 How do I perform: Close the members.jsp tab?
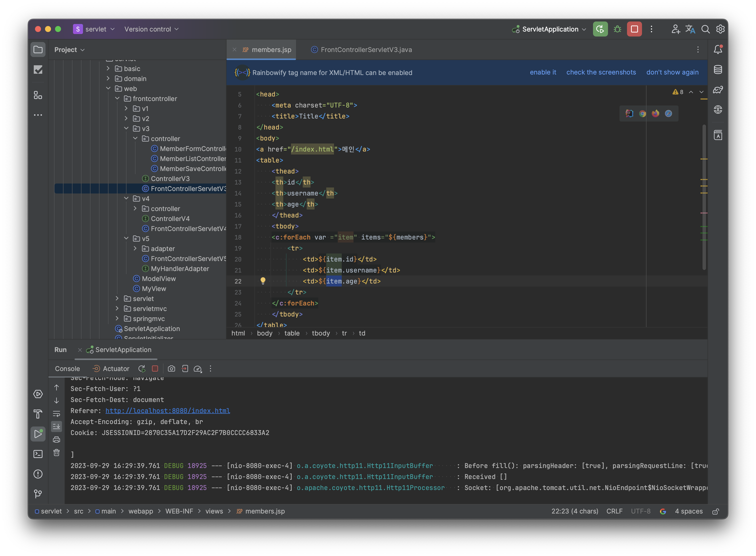[x=234, y=50]
